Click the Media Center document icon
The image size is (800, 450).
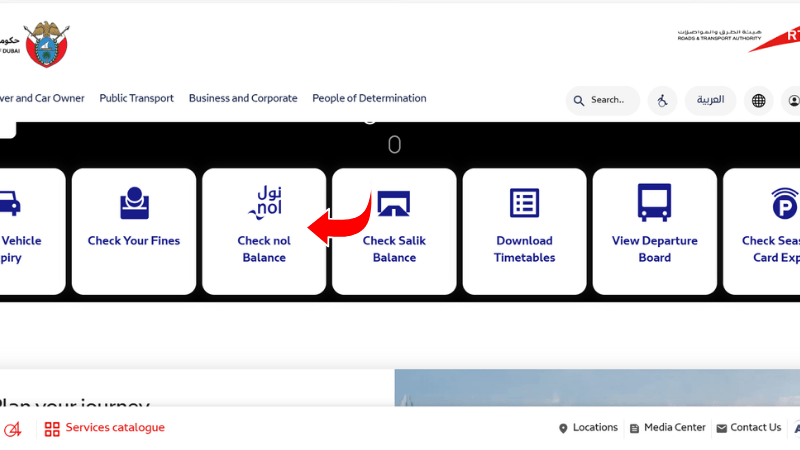click(634, 429)
